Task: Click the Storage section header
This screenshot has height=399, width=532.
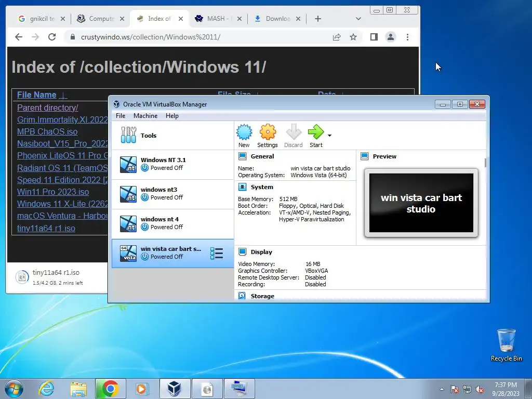Action: pos(262,296)
